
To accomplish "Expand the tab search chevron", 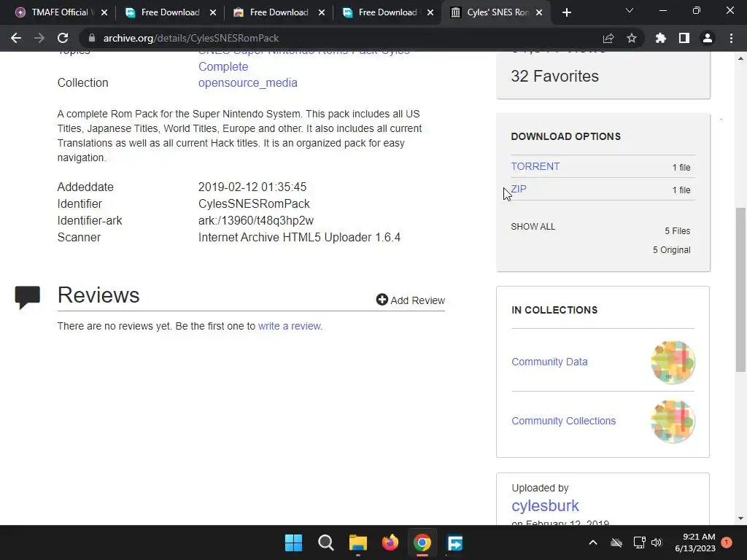I will 630,10.
